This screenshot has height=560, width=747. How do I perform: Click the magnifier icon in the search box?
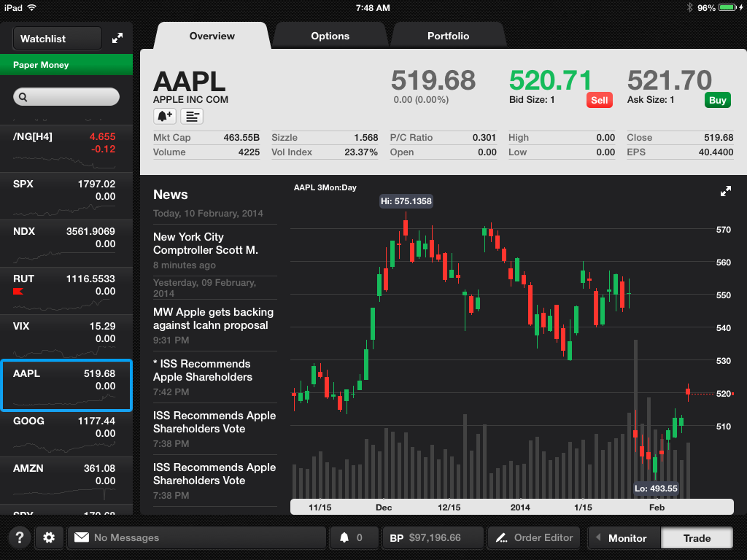tap(23, 97)
